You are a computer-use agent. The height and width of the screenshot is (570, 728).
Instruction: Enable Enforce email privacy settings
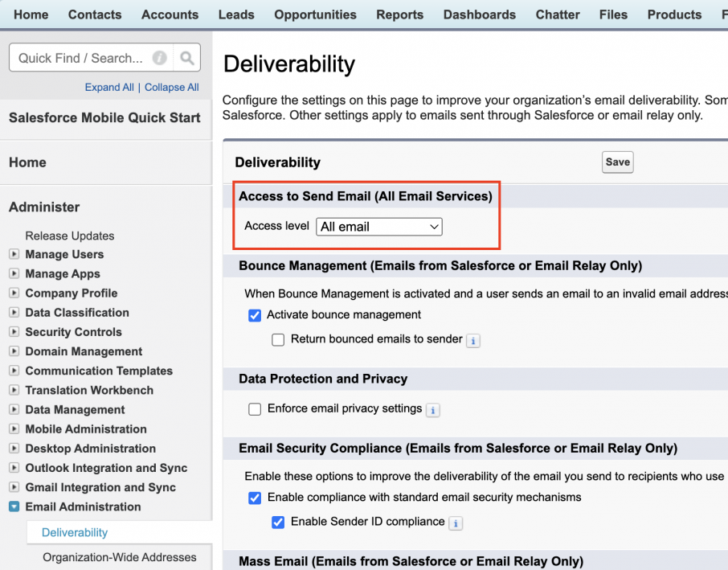pos(255,409)
